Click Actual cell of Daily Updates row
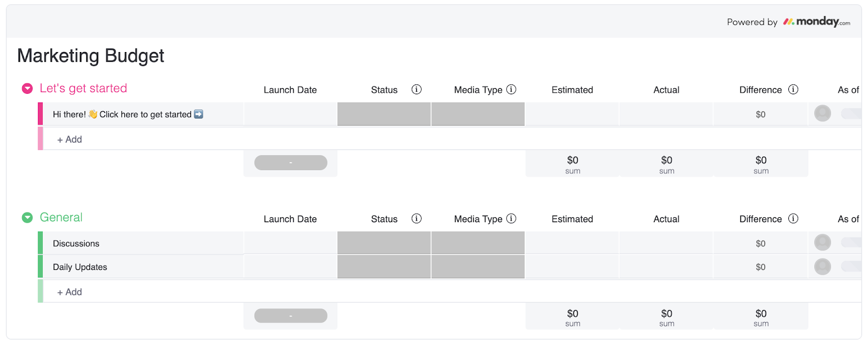Screen dimensions: 868x348 coord(666,267)
